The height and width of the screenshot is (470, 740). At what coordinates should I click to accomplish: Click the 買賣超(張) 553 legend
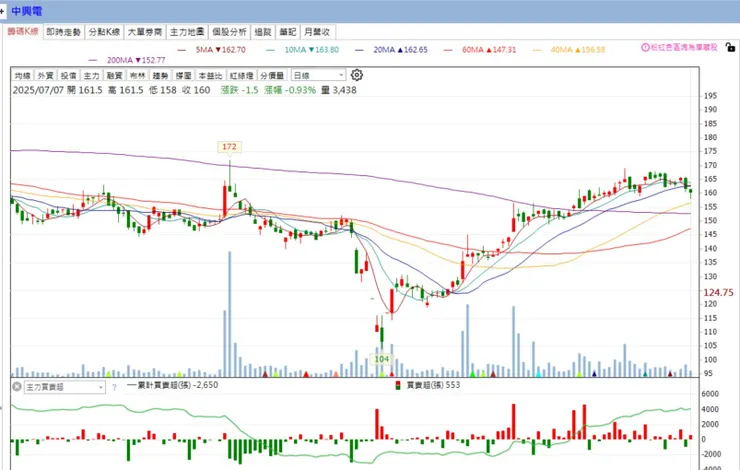click(428, 385)
